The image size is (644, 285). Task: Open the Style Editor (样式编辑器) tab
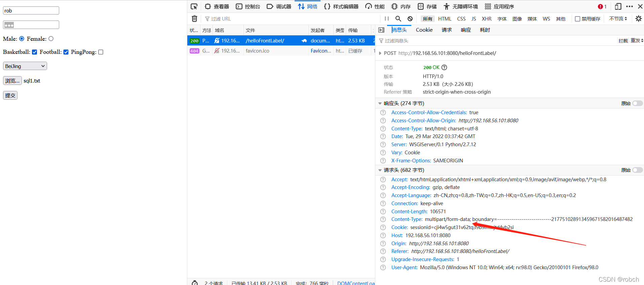341,6
